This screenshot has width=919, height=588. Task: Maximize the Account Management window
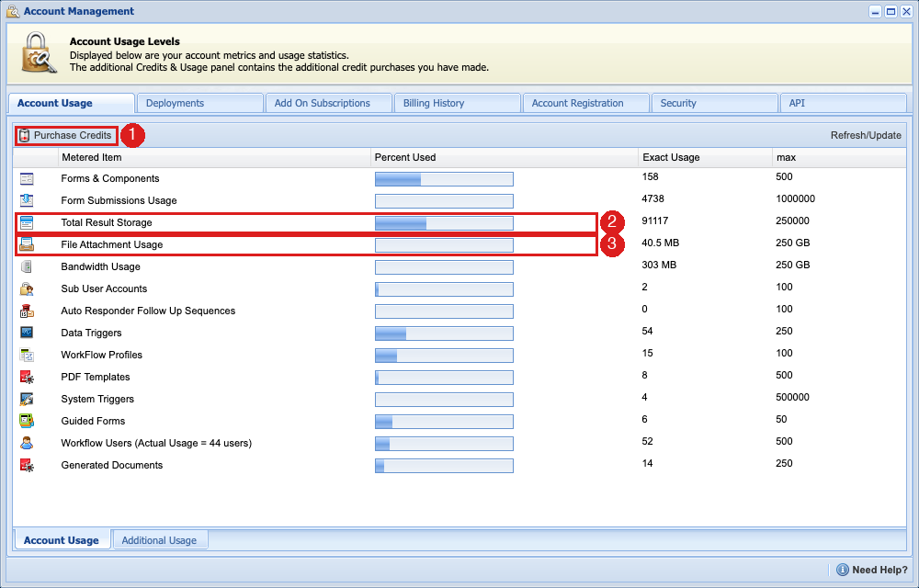[891, 12]
